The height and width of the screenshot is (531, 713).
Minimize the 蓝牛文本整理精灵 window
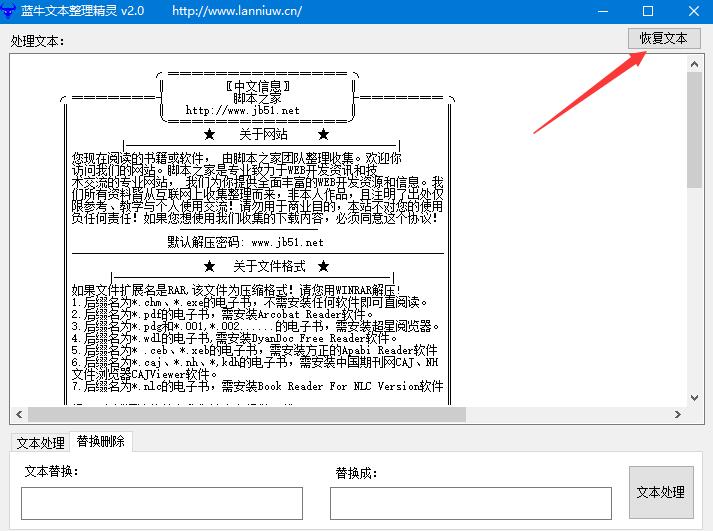pos(603,11)
